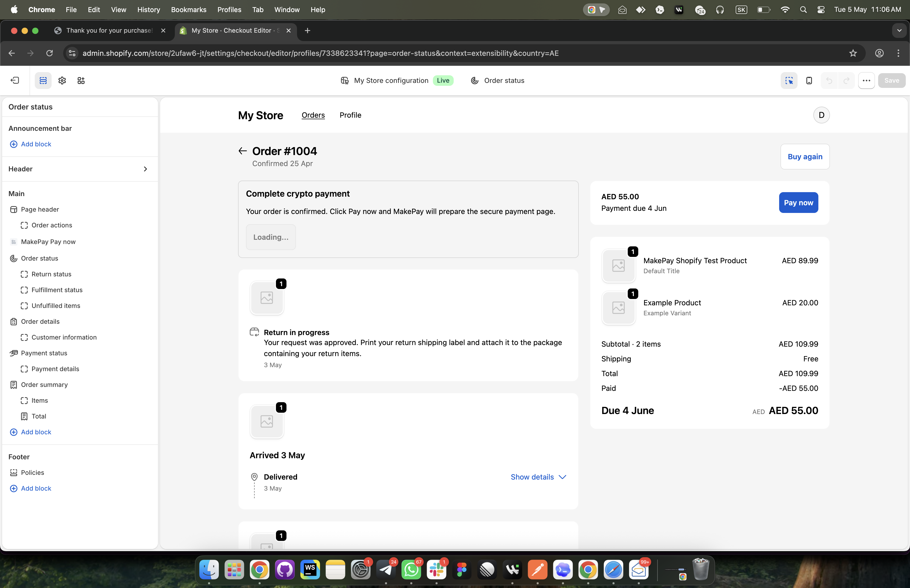Expand Show details for Delivered shipment
The image size is (910, 588).
click(538, 477)
